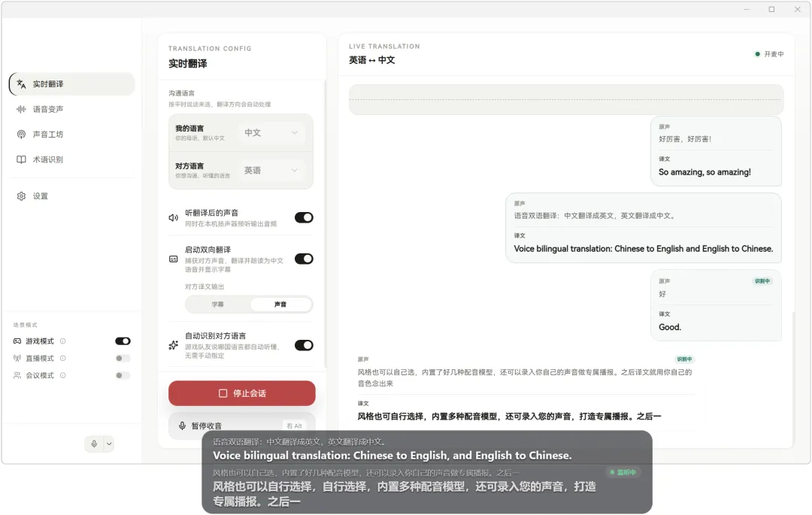This screenshot has height=515, width=812.
Task: Click the 监听中 badge on subtitle overlay
Action: coord(623,472)
